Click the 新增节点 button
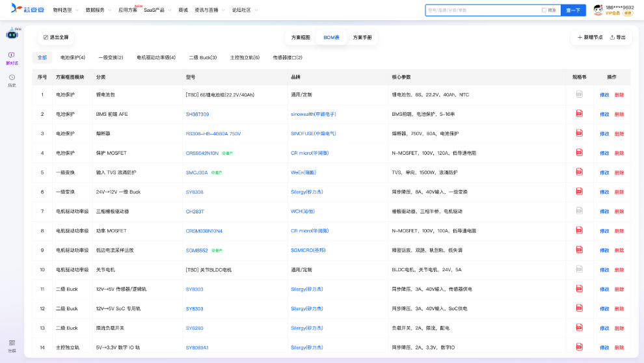Screen dimensions: 644x363 click(x=590, y=37)
